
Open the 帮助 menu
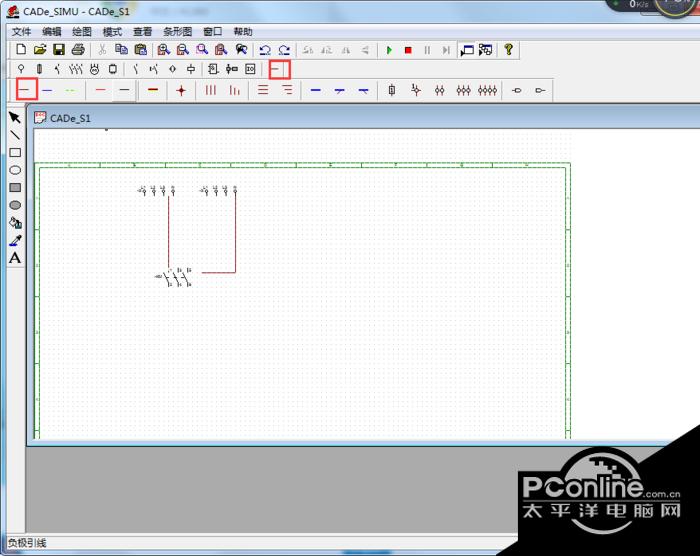pos(243,32)
